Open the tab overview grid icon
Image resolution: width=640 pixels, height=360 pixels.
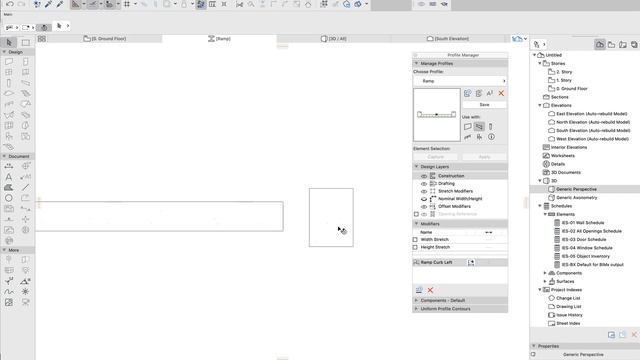[42, 39]
